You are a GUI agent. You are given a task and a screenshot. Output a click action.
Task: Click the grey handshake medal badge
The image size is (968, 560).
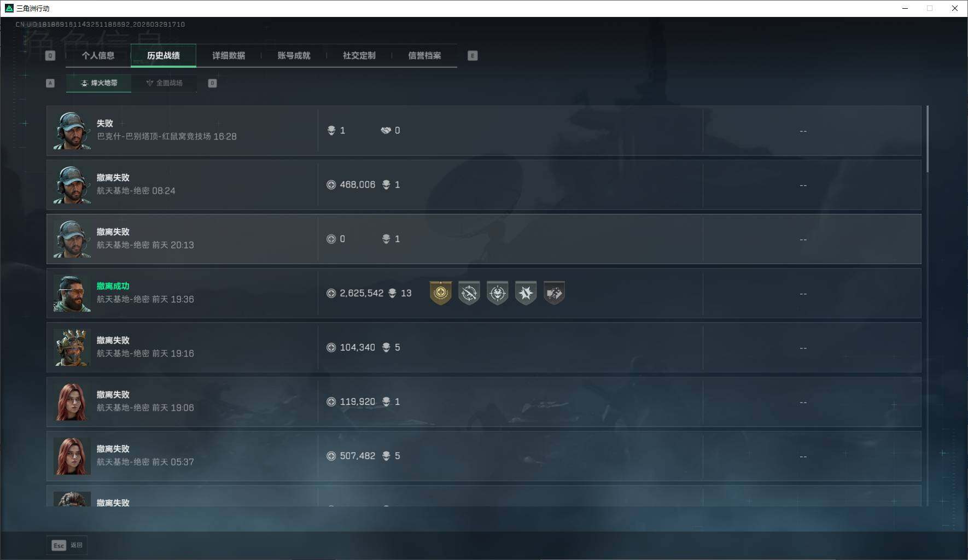tap(554, 293)
